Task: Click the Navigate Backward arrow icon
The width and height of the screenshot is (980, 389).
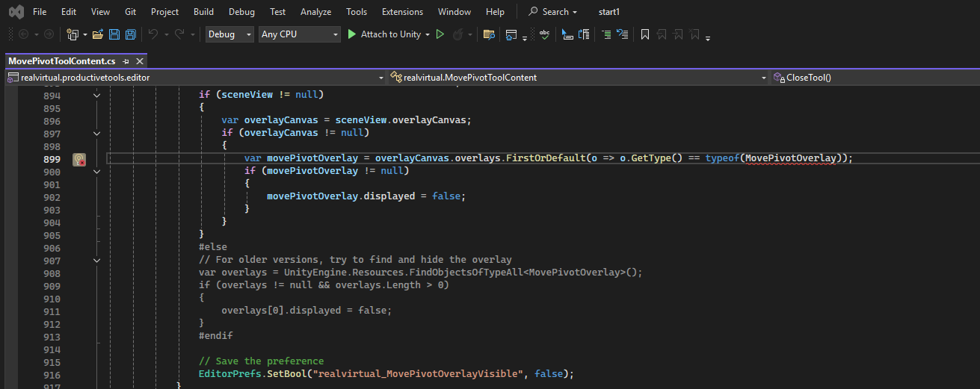Action: pyautogui.click(x=24, y=34)
